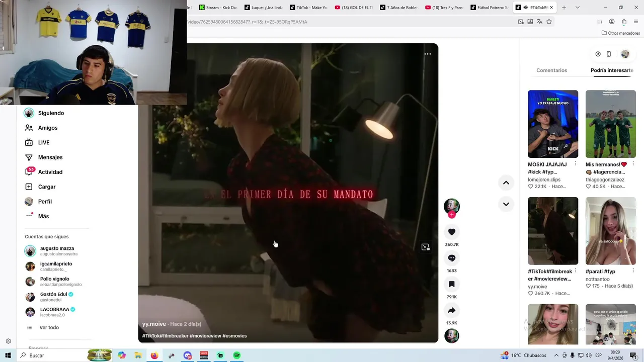Switch to Comentarios tab
The image size is (644, 362).
click(551, 70)
